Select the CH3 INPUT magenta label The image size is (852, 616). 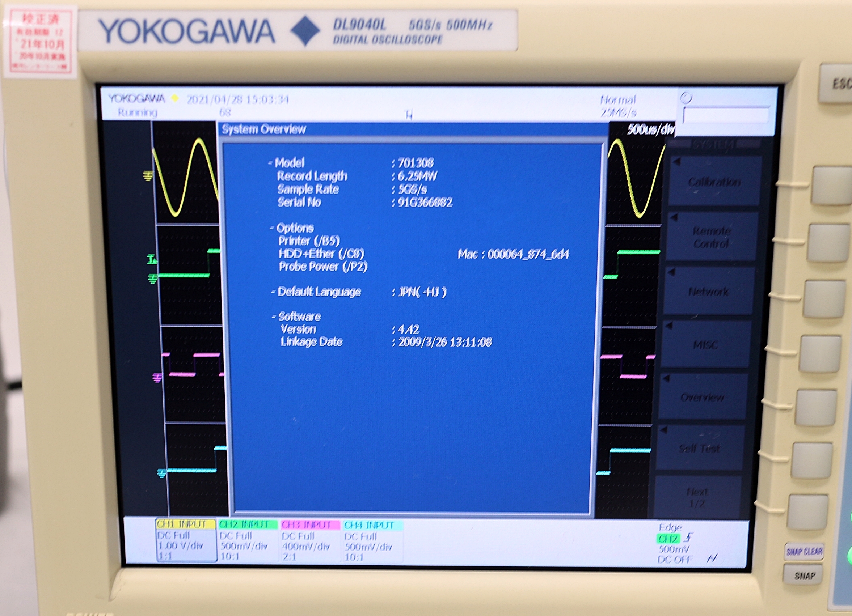pos(310,524)
